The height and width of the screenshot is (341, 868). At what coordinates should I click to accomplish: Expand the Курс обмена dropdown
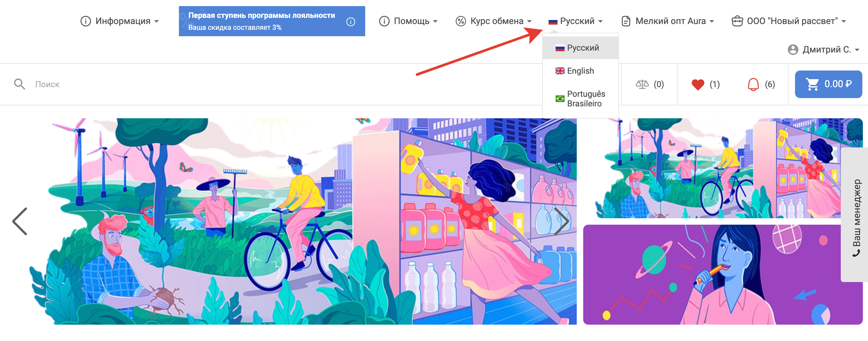(x=493, y=21)
